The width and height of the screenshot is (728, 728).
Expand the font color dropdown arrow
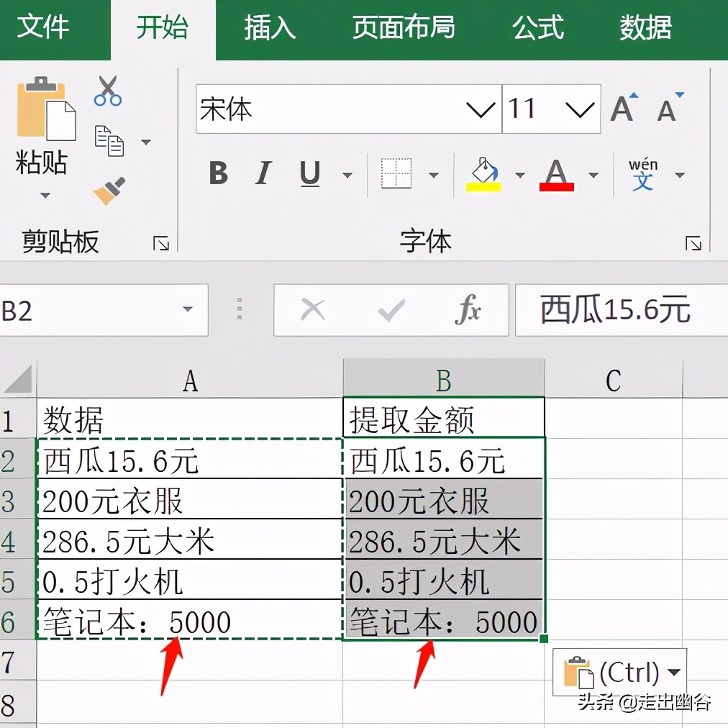coord(593,175)
